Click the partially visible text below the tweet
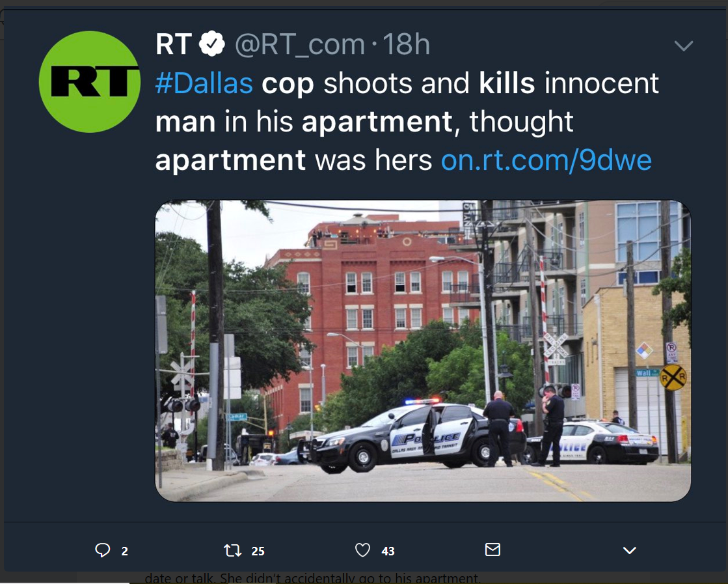 tap(312, 578)
